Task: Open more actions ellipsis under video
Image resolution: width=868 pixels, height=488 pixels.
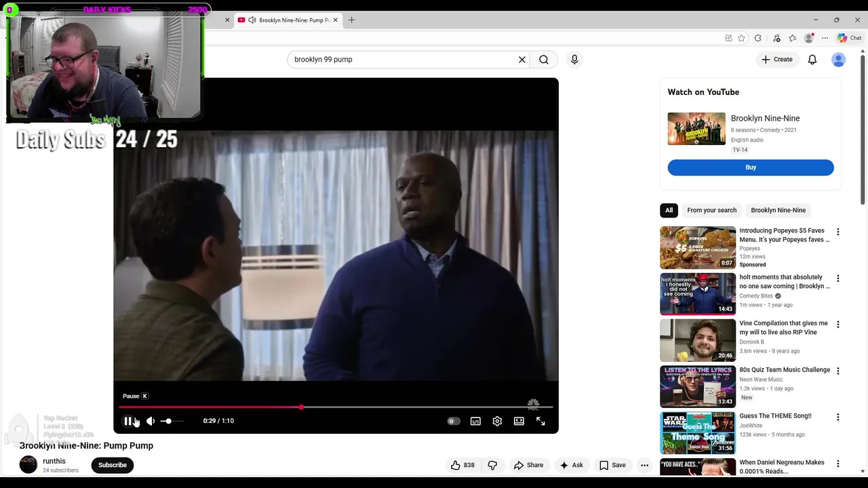Action: [645, 465]
